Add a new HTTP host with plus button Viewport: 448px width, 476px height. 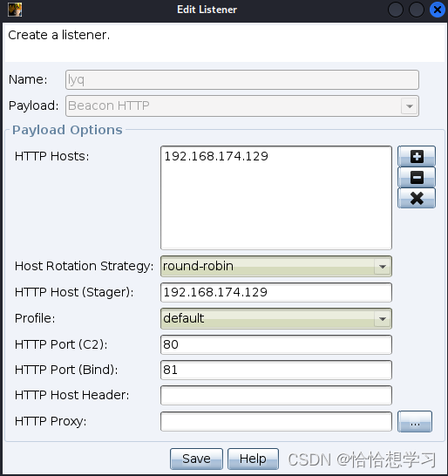point(417,156)
